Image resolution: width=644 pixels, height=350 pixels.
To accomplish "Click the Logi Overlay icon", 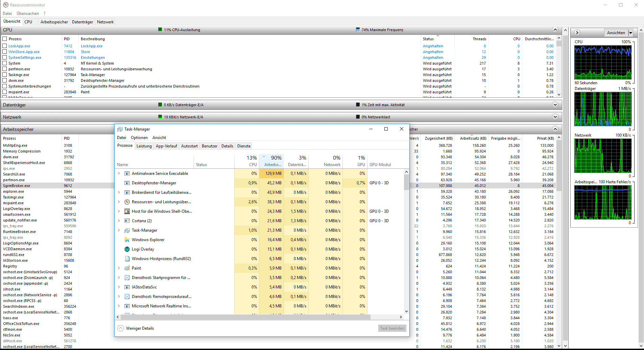I will click(x=127, y=249).
